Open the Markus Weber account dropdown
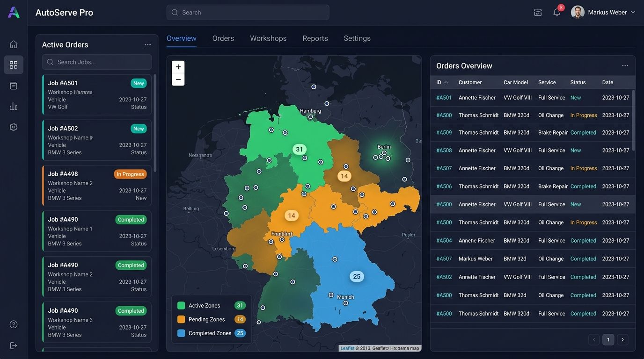The width and height of the screenshot is (644, 359). pyautogui.click(x=603, y=12)
